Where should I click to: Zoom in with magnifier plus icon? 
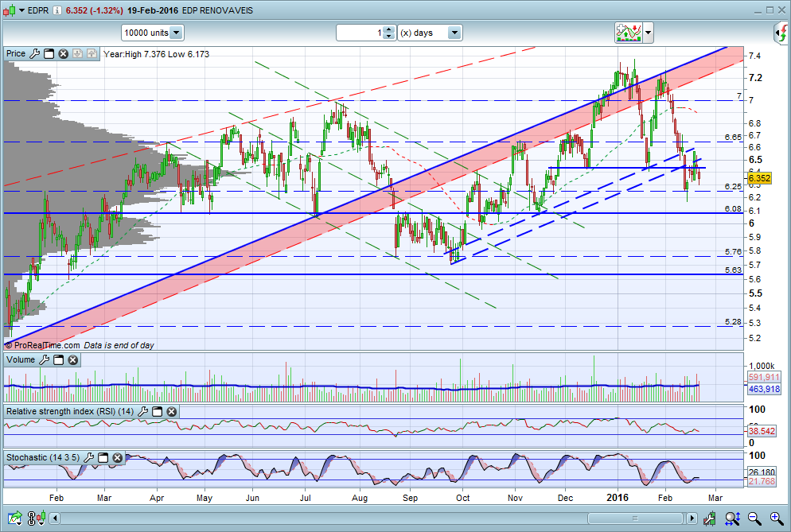(777, 518)
